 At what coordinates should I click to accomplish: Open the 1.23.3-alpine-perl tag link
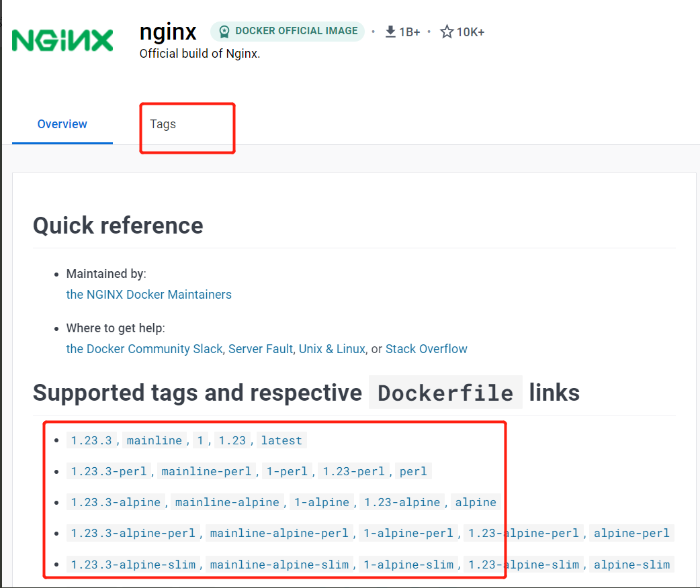(133, 533)
